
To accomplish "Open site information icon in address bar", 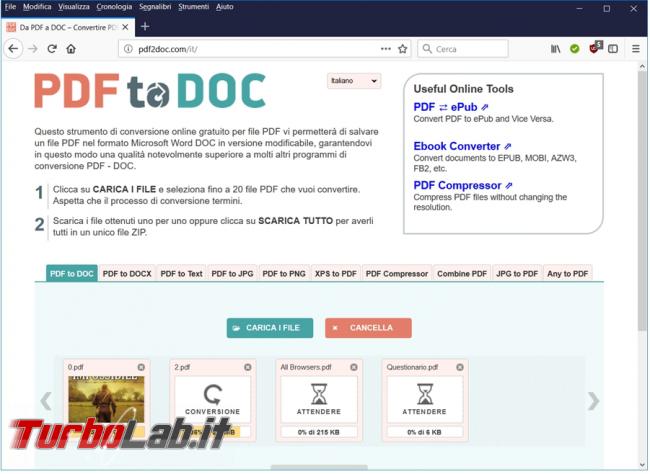I will 128,49.
